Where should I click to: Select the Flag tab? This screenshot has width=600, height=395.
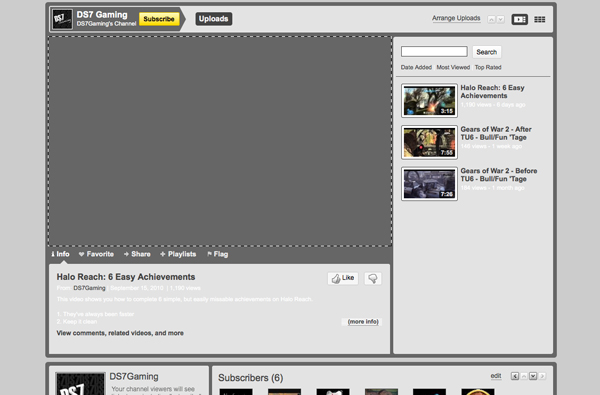[x=217, y=254]
